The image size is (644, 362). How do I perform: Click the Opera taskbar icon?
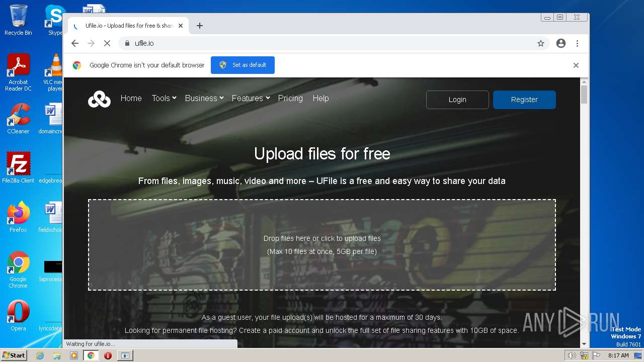(108, 355)
